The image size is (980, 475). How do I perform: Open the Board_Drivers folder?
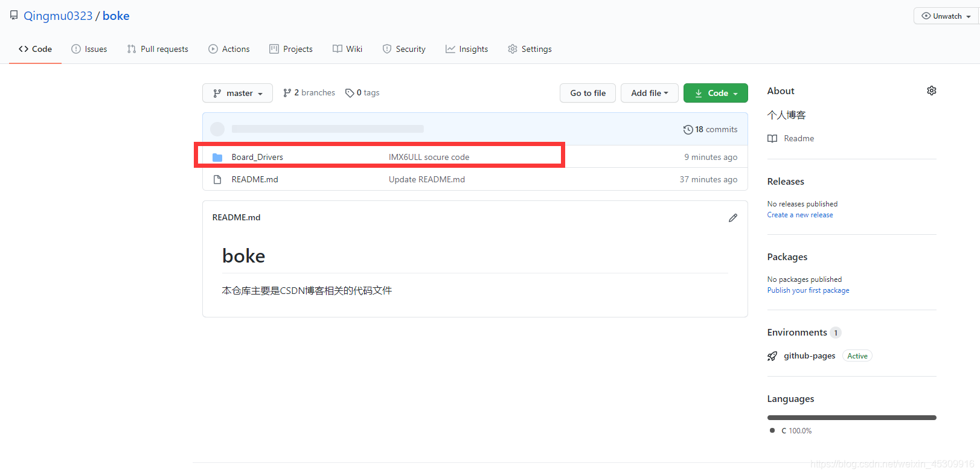pyautogui.click(x=257, y=157)
